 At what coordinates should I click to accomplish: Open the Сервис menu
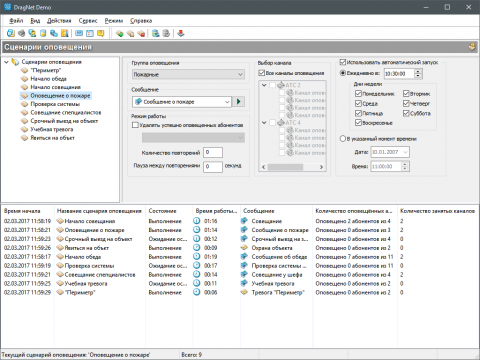click(88, 21)
